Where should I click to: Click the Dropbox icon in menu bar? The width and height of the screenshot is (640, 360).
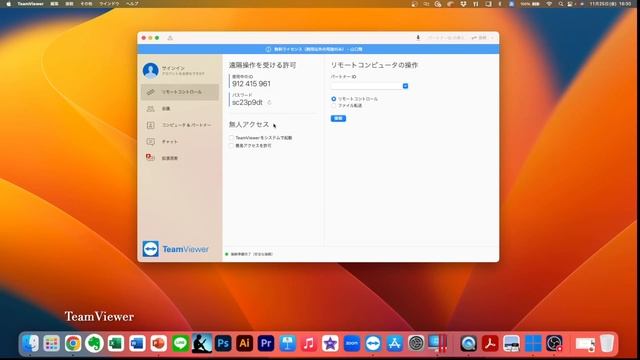(463, 4)
